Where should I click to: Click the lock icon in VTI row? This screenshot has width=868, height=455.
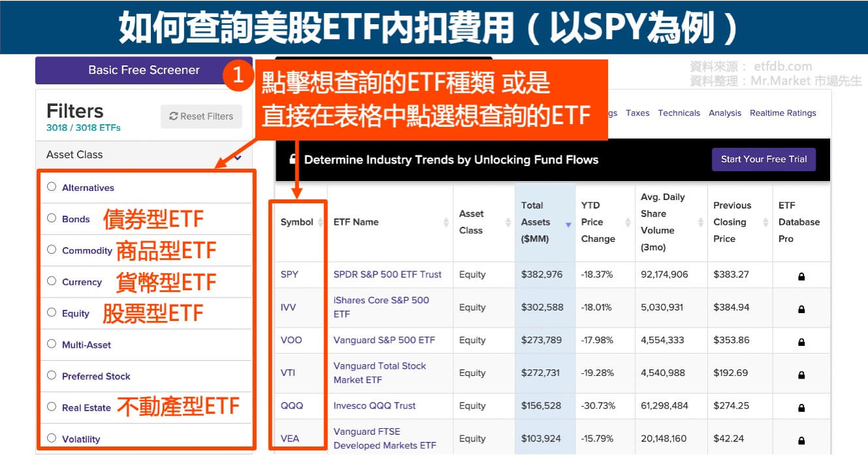[x=801, y=375]
